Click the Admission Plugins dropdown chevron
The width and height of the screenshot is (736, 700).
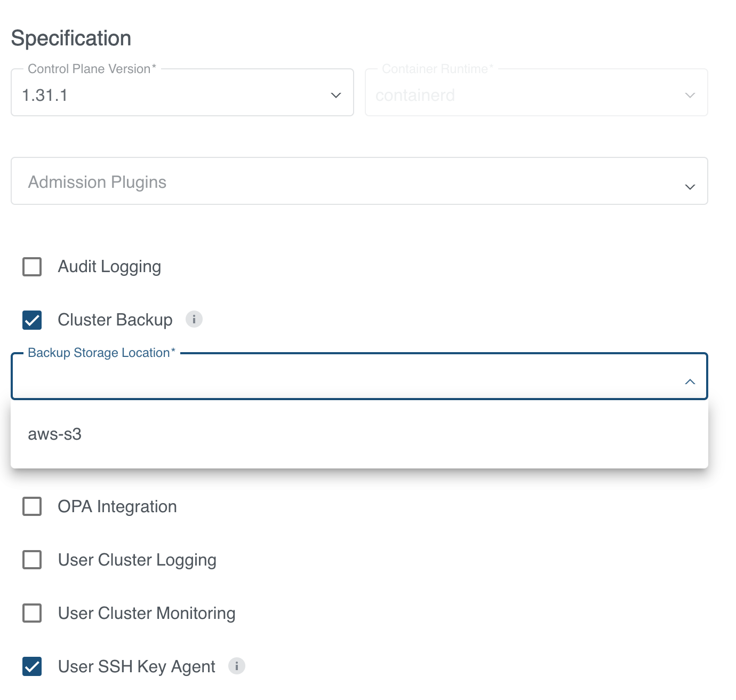[x=690, y=187]
